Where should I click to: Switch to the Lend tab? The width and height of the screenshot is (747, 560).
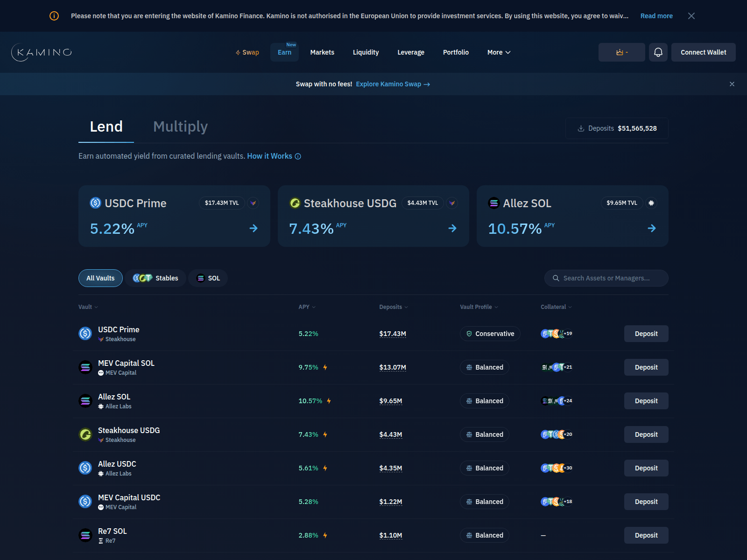[x=106, y=126]
